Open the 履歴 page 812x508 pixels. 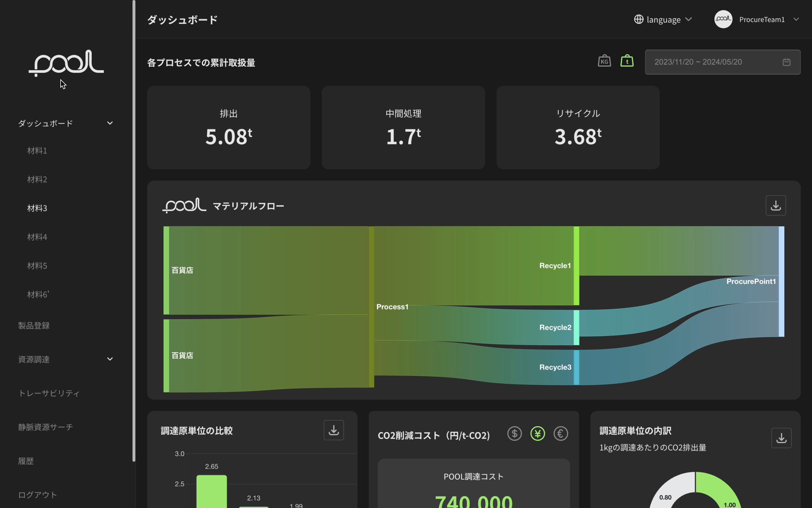click(x=26, y=461)
